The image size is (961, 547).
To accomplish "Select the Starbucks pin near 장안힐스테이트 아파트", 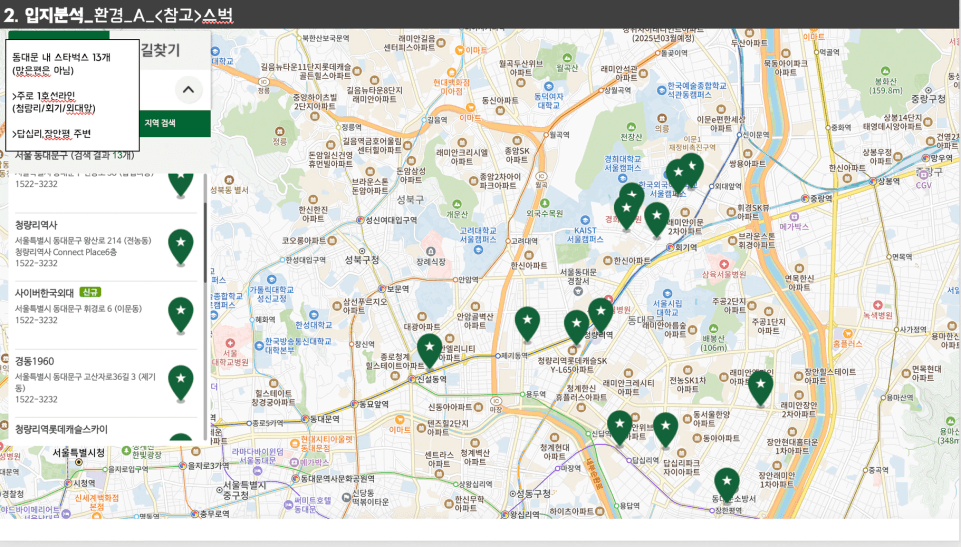I will 761,388.
